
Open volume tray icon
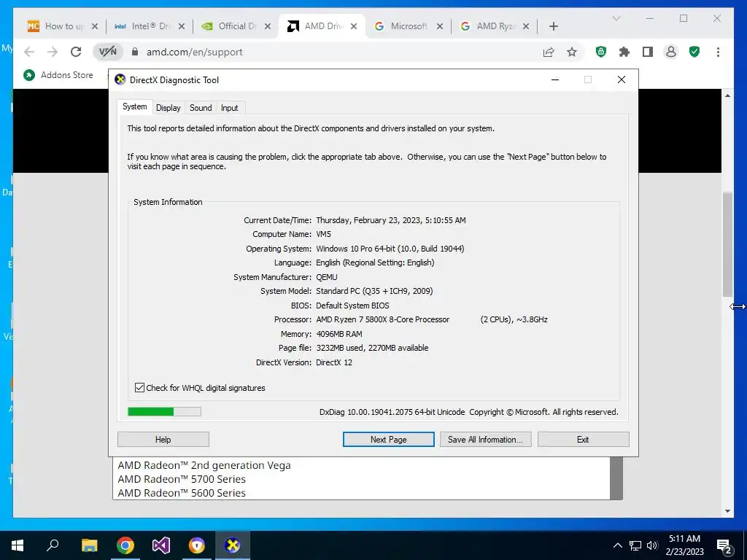(x=652, y=545)
